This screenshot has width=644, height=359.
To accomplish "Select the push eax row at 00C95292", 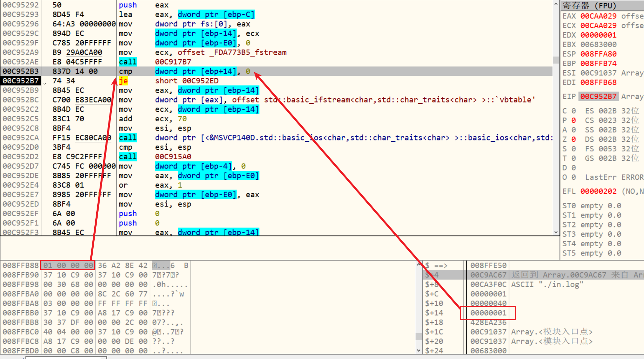I will tap(276, 5).
